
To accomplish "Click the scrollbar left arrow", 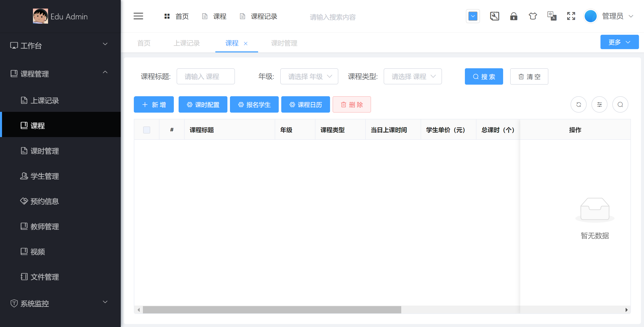I will tap(139, 310).
